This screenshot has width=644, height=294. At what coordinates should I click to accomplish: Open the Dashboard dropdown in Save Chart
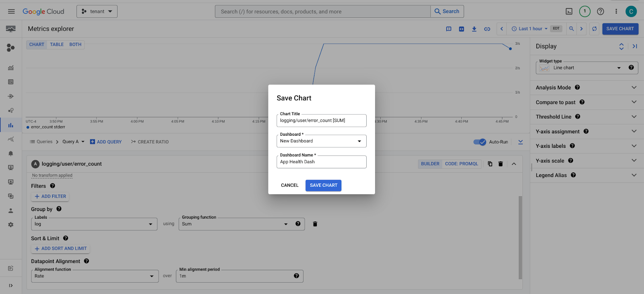click(322, 141)
